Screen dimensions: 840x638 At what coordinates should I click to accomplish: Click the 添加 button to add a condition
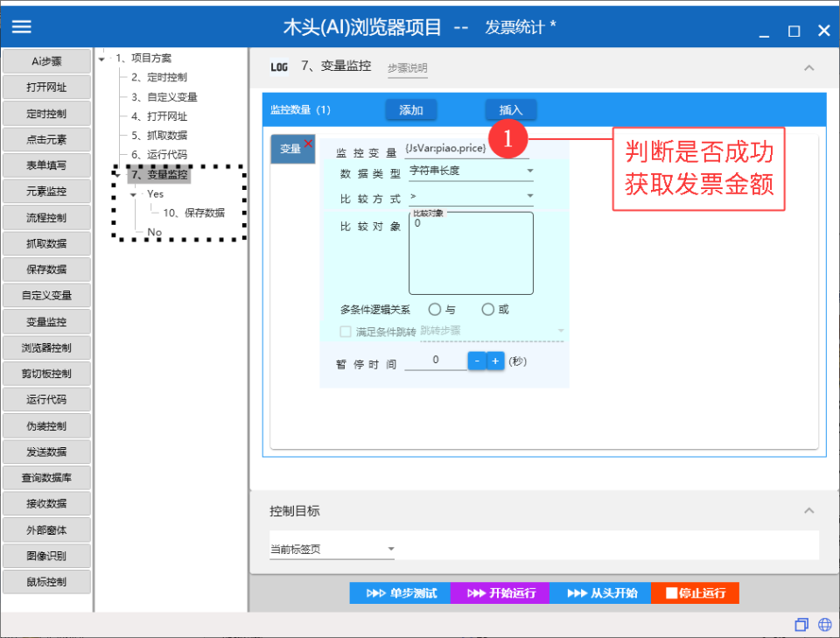click(411, 109)
